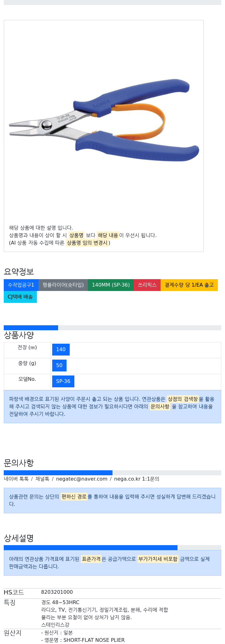Select the 140 length specification value
The width and height of the screenshot is (225, 644).
(61, 350)
